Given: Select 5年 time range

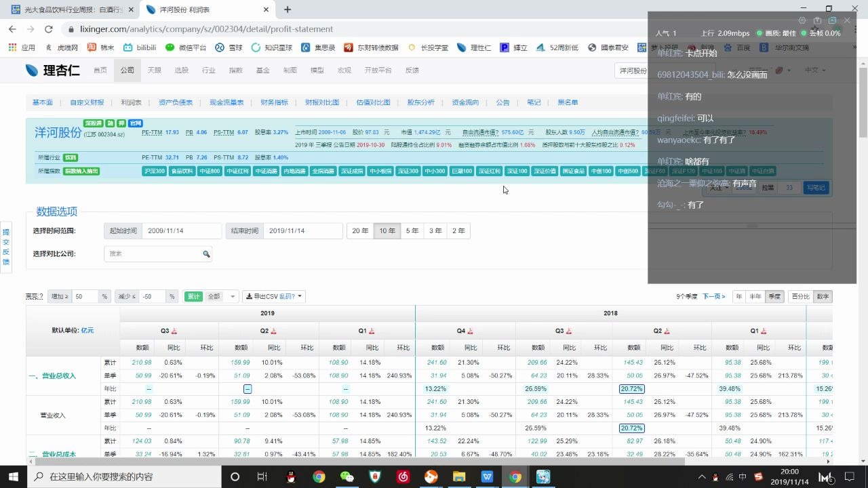Looking at the screenshot, I should coord(412,230).
